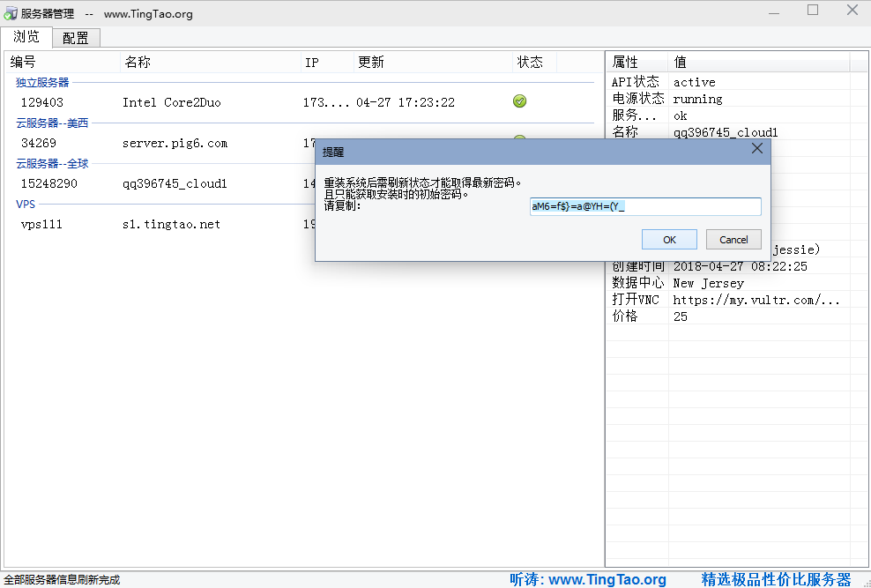871x588 pixels.
Task: Click the 数据中心 property label
Action: [x=638, y=283]
